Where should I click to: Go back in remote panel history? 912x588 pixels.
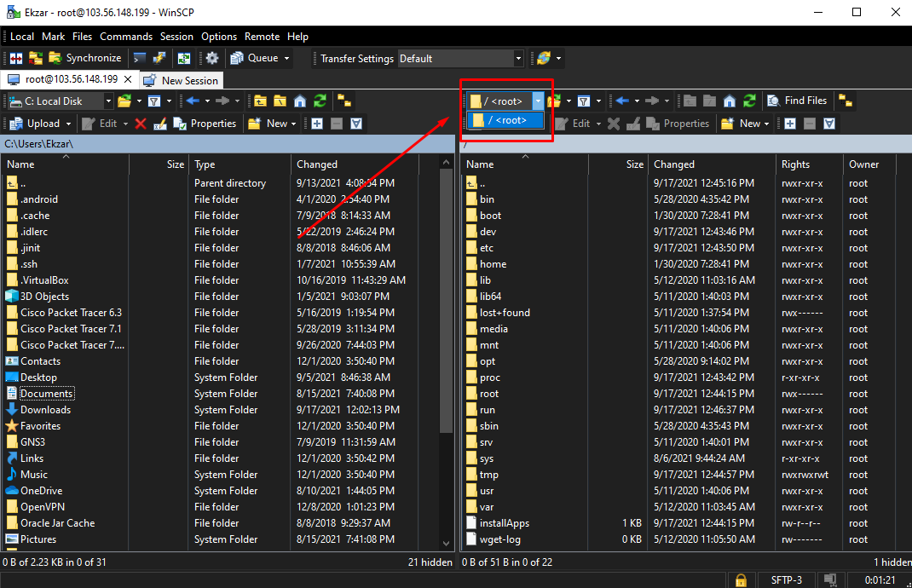coord(622,101)
